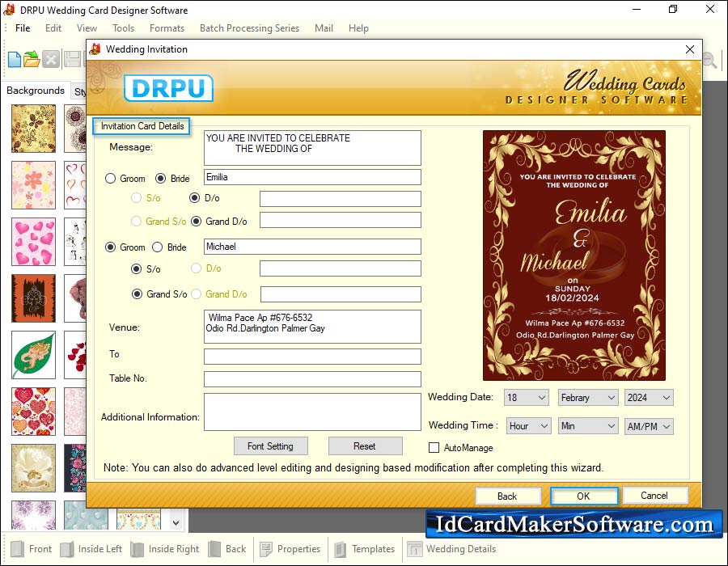Image resolution: width=728 pixels, height=566 pixels.
Task: Open the wedding day dropdown showing 18
Action: (527, 398)
